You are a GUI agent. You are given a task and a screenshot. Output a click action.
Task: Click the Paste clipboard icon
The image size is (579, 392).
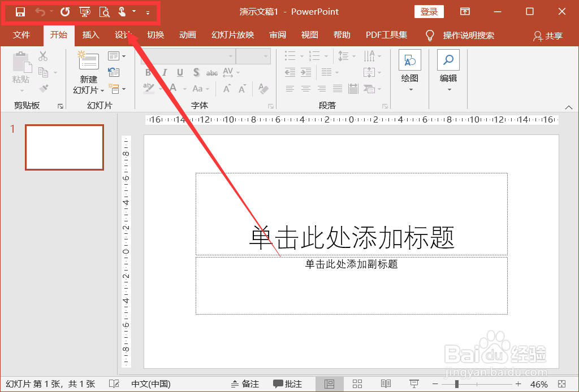tap(22, 62)
